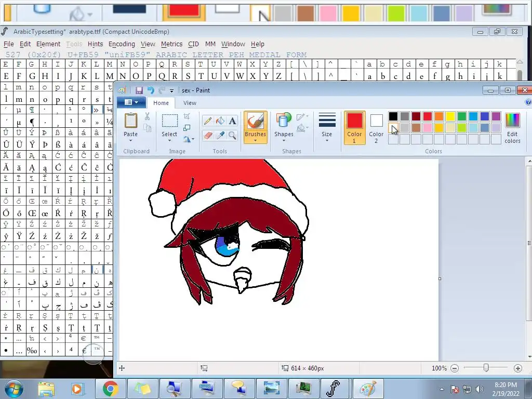This screenshot has height=399, width=532.
Task: Switch to the View tab in Paint
Action: [x=190, y=103]
